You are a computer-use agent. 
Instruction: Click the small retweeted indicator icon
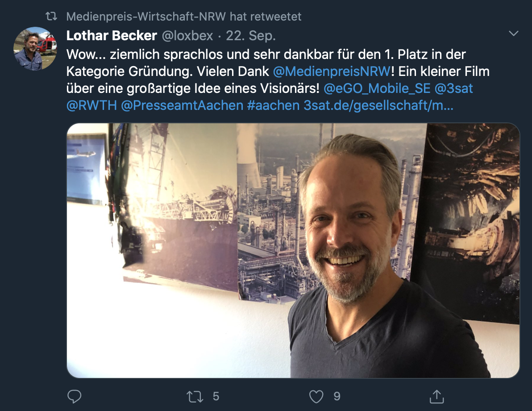coord(51,16)
